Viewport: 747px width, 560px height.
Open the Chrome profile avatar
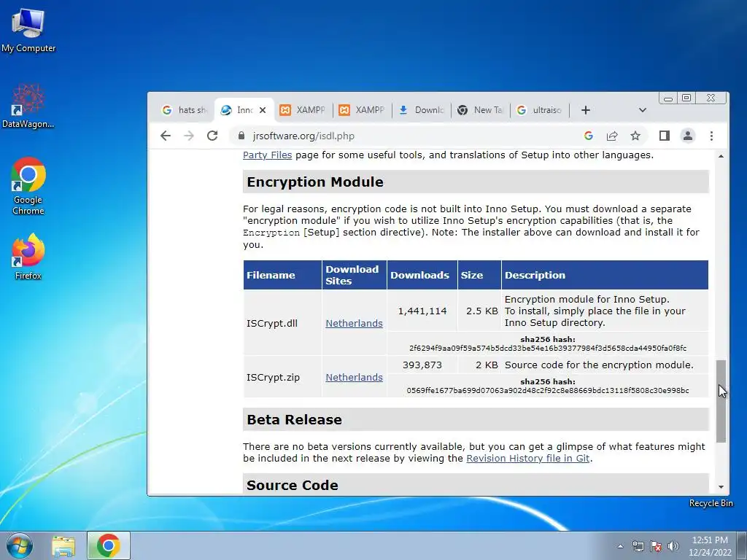click(687, 136)
